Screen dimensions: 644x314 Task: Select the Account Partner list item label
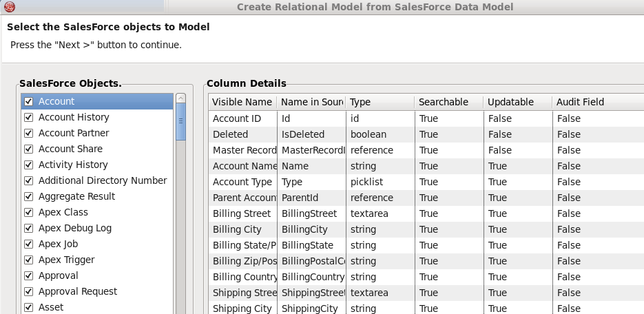click(74, 133)
